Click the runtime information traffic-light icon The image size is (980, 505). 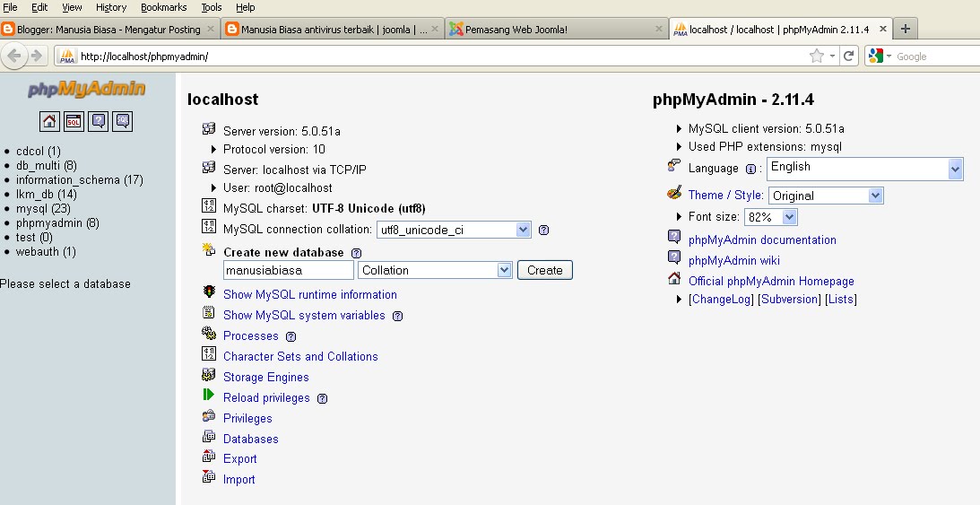209,292
